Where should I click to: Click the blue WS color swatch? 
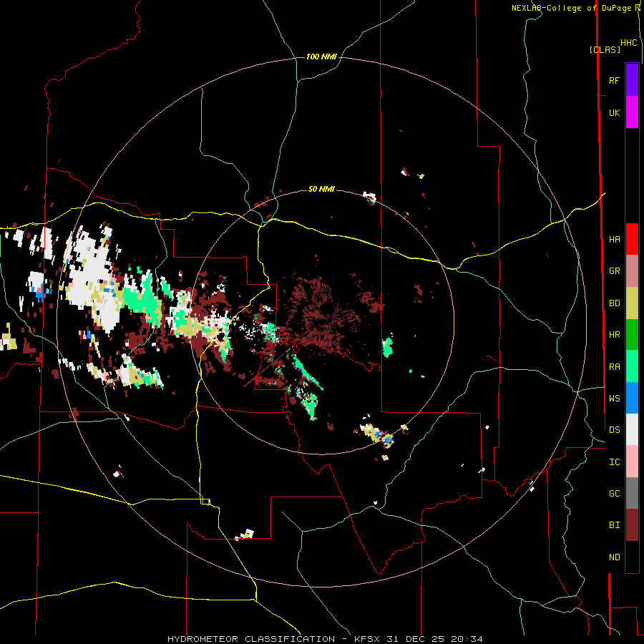632,398
